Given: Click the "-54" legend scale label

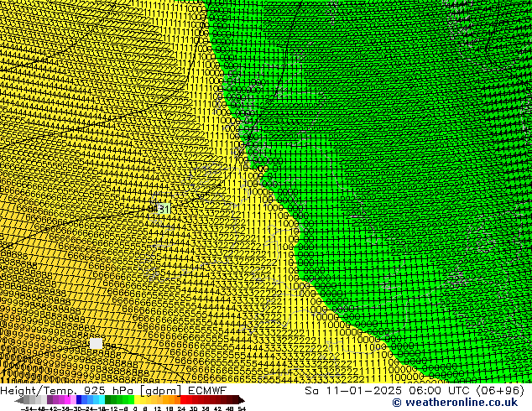Looking at the screenshot, I should (x=26, y=409).
